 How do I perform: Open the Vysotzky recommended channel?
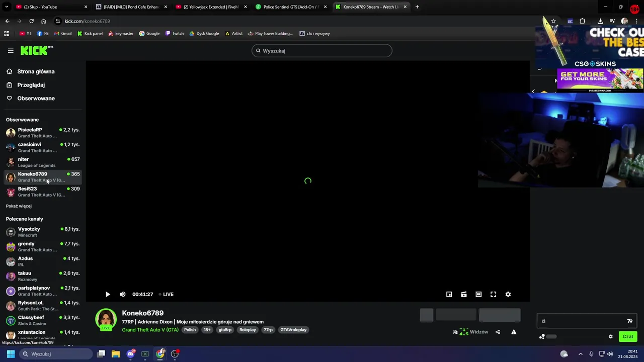pyautogui.click(x=43, y=232)
